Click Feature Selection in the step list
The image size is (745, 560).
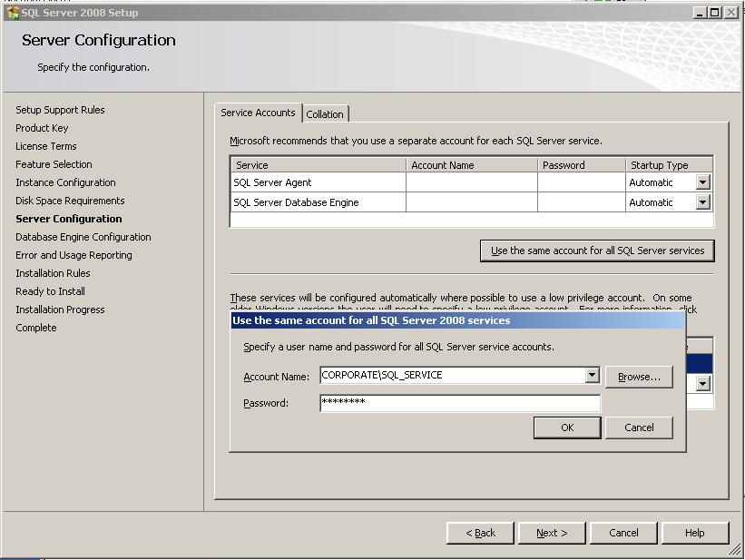pyautogui.click(x=54, y=164)
